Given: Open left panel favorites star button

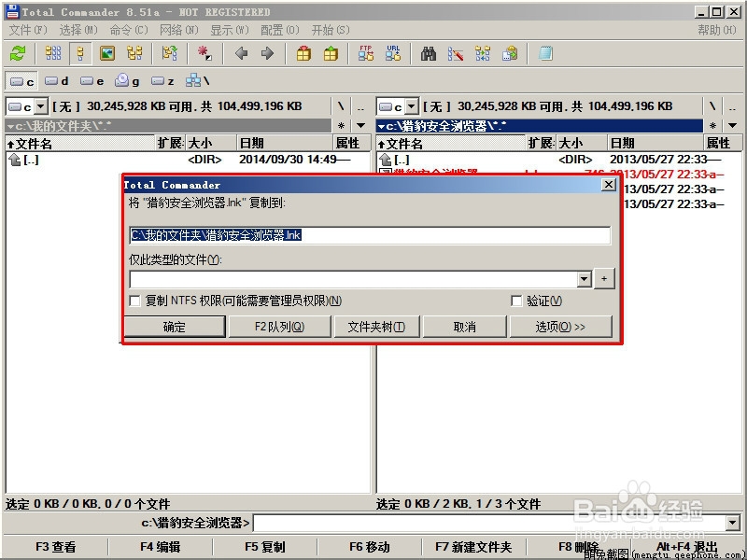Looking at the screenshot, I should (x=341, y=126).
